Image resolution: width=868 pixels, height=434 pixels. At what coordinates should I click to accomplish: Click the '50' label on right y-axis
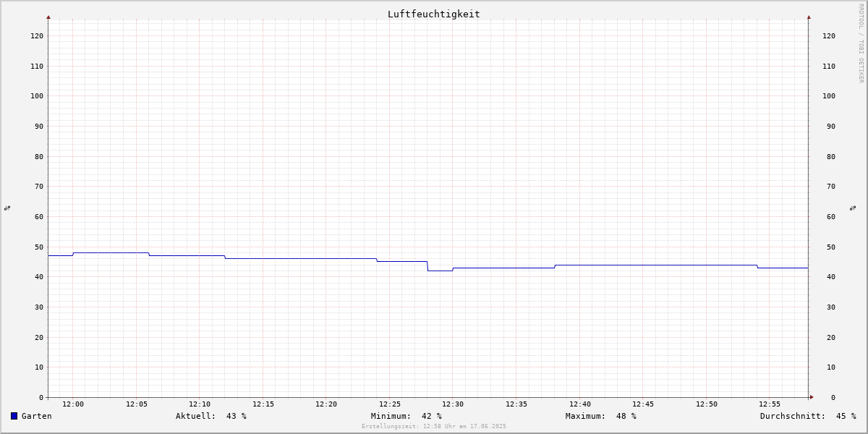click(x=831, y=247)
